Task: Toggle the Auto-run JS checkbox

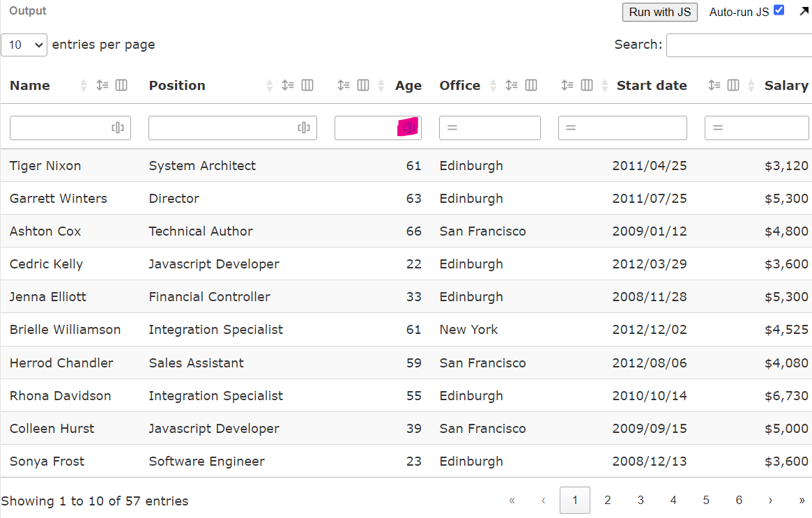Action: [x=779, y=10]
